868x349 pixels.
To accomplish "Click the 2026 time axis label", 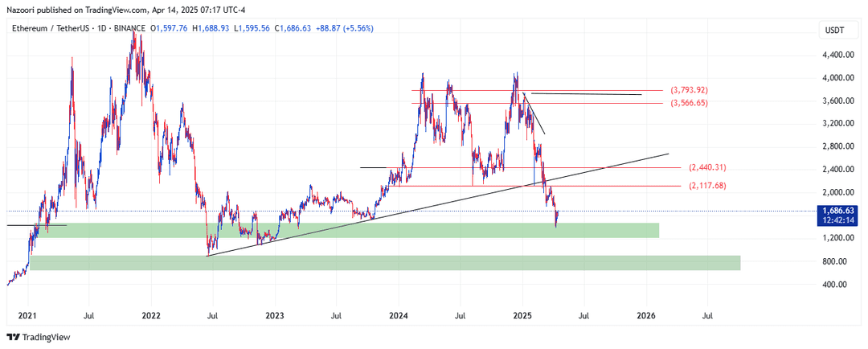I will point(646,316).
